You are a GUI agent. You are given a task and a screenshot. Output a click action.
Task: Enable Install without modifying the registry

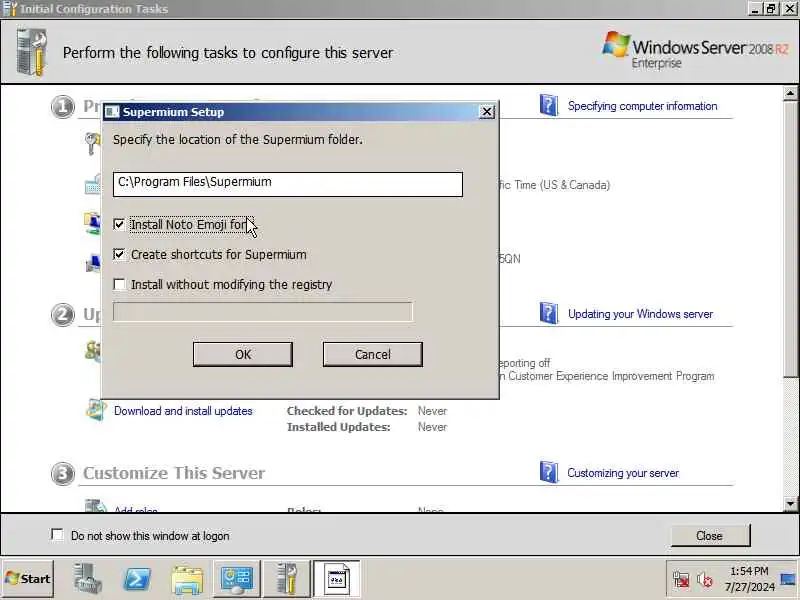(x=119, y=284)
